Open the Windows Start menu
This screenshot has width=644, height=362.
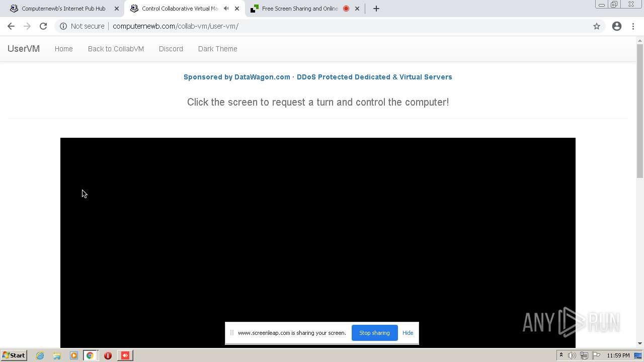coord(14,355)
